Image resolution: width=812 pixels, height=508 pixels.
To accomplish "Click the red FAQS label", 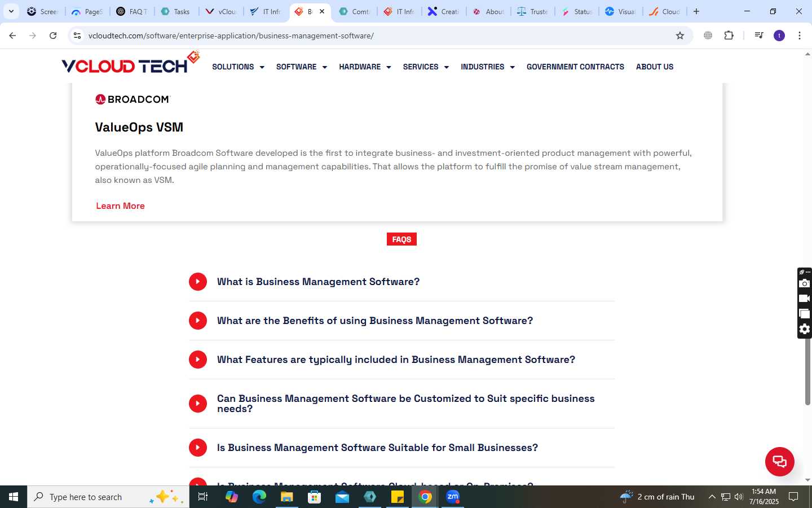I will [401, 239].
